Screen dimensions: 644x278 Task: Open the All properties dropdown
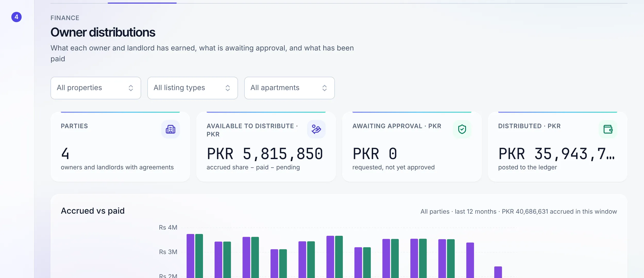click(x=96, y=88)
